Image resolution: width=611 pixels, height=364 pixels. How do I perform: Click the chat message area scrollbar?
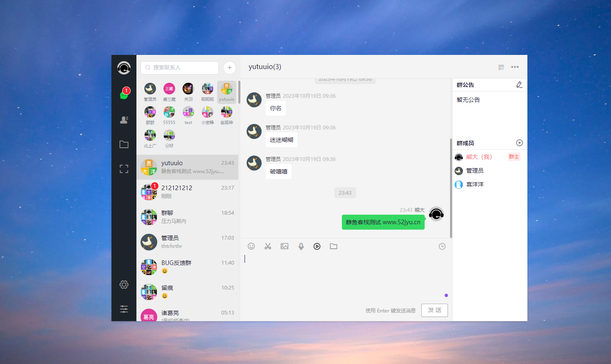pyautogui.click(x=451, y=187)
